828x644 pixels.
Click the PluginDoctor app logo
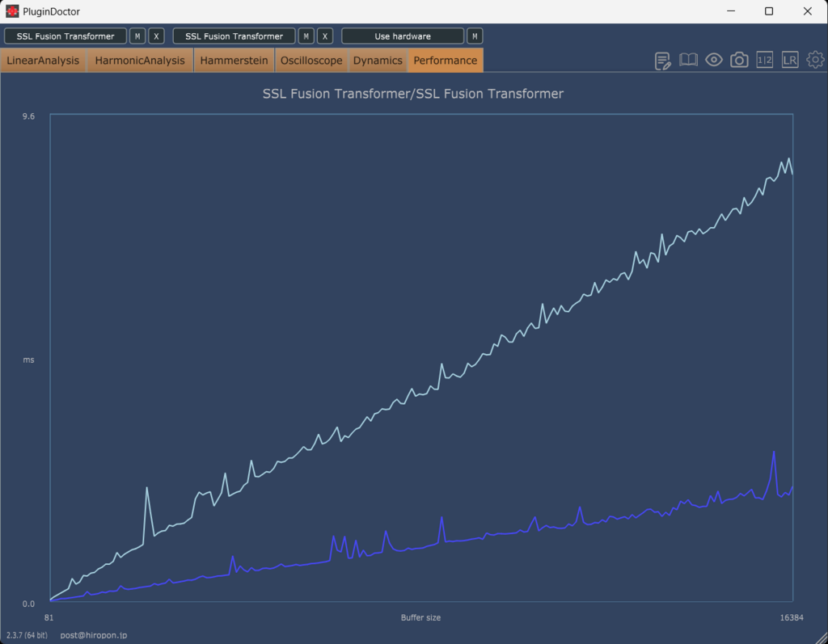pyautogui.click(x=11, y=11)
